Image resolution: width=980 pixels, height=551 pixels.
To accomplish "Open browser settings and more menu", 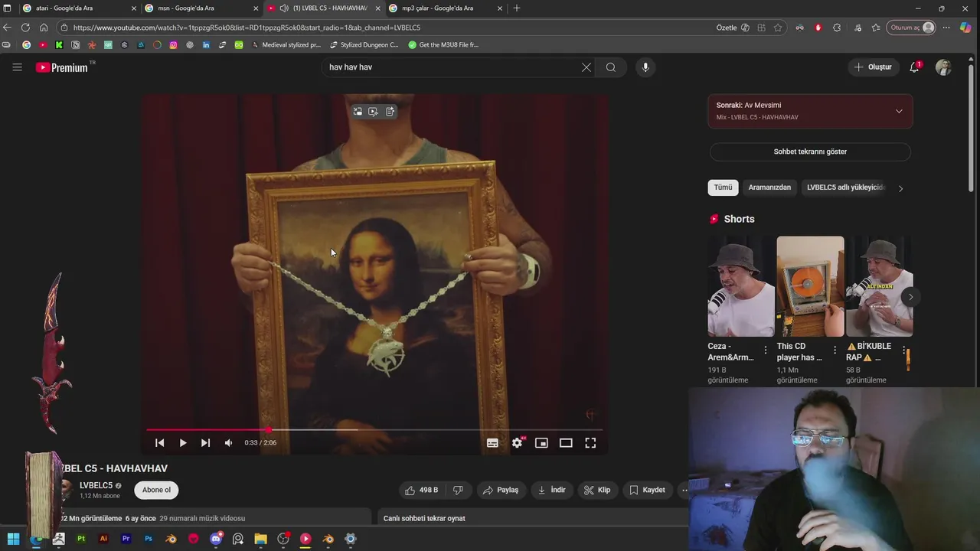I will 946,28.
